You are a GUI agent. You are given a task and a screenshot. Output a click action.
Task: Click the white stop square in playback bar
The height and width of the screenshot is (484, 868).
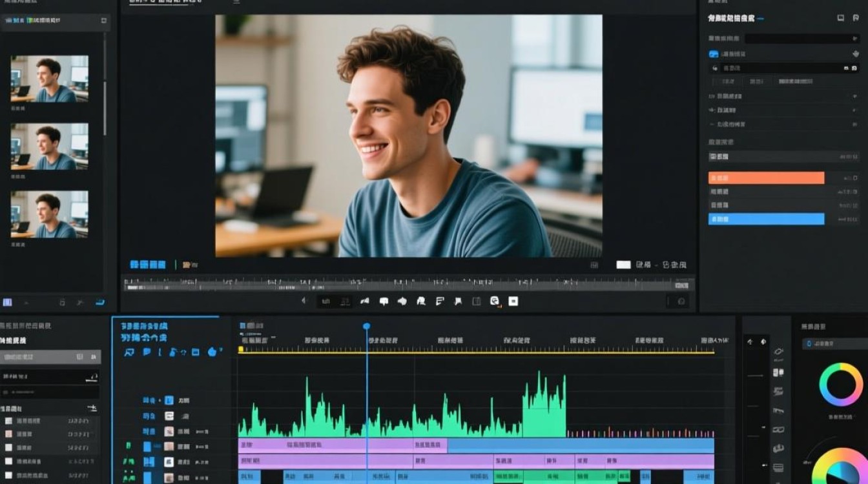[x=513, y=301]
